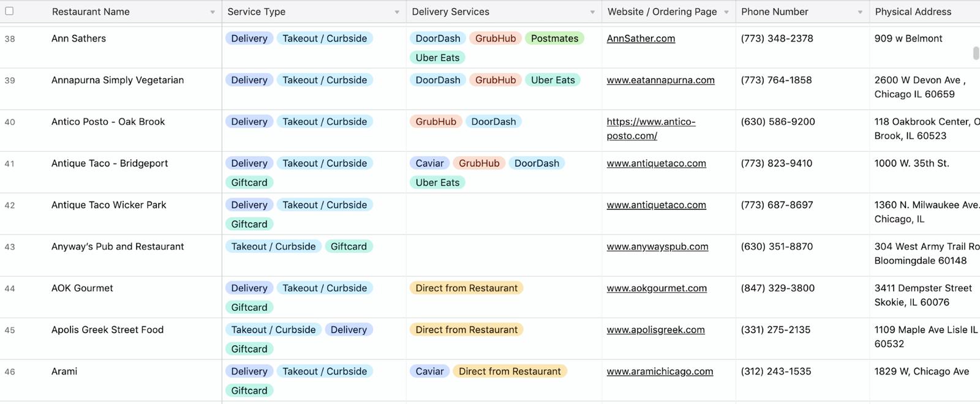
Task: Select row number 40
Action: [10, 122]
